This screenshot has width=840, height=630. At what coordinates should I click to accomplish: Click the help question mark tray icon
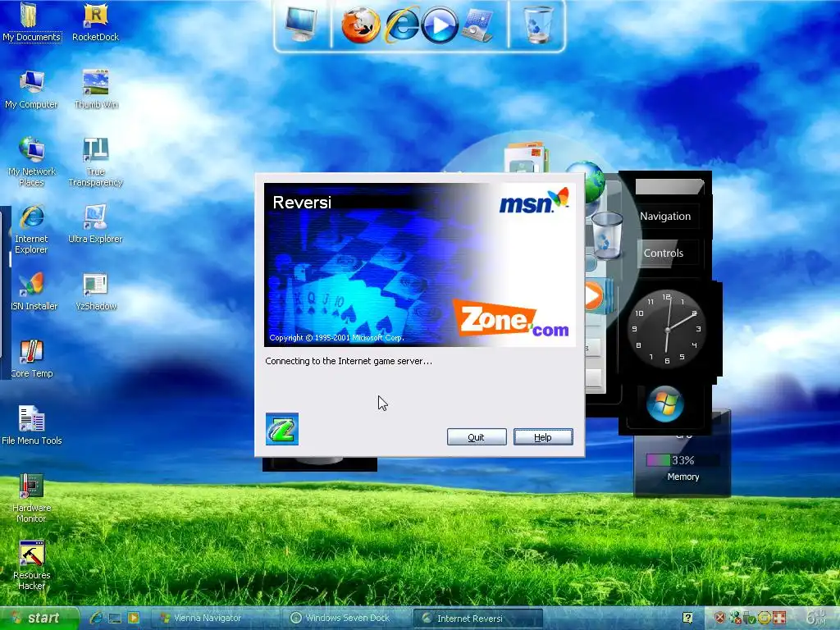point(688,619)
